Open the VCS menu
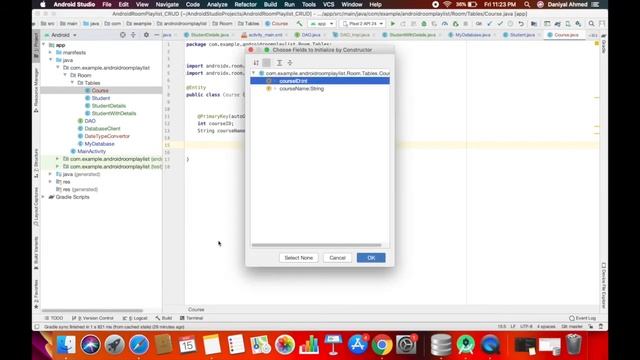The image size is (640, 360). tap(329, 4)
